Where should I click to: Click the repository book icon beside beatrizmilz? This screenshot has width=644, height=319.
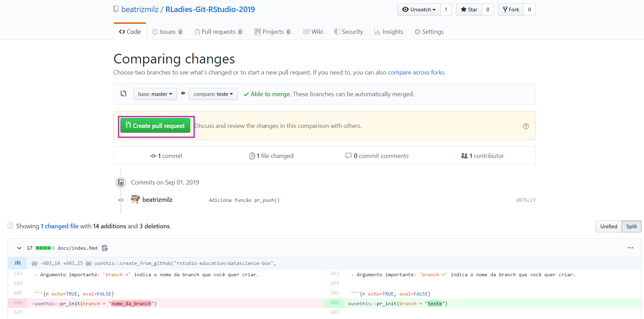(116, 9)
